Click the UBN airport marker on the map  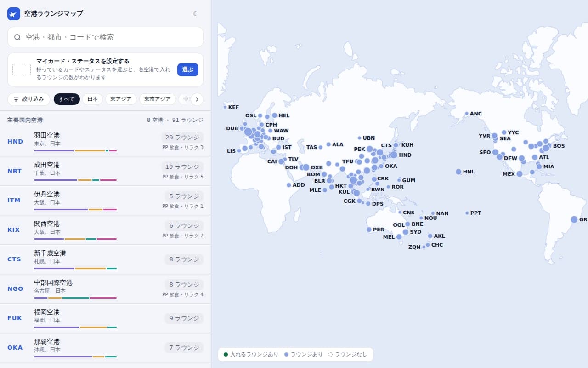(x=359, y=138)
